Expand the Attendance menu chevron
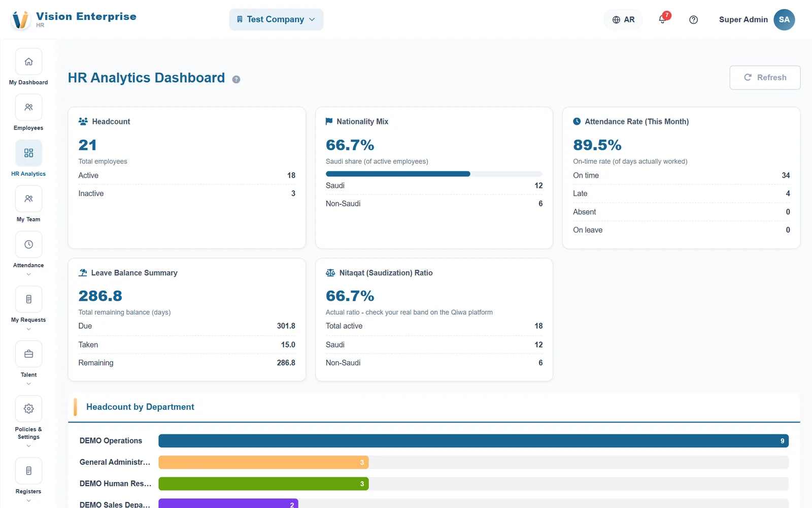 [28, 274]
